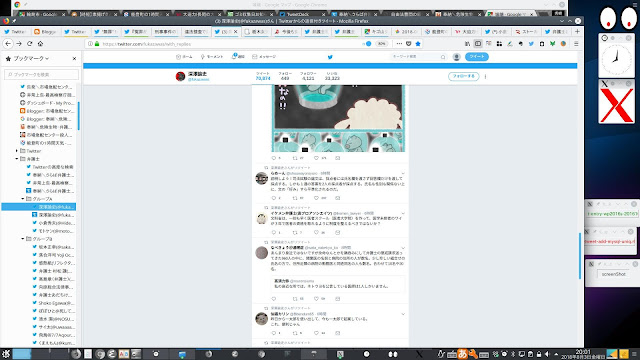Open the page actions three-dot menu
Screen dimensions: 640x360
click(399, 44)
